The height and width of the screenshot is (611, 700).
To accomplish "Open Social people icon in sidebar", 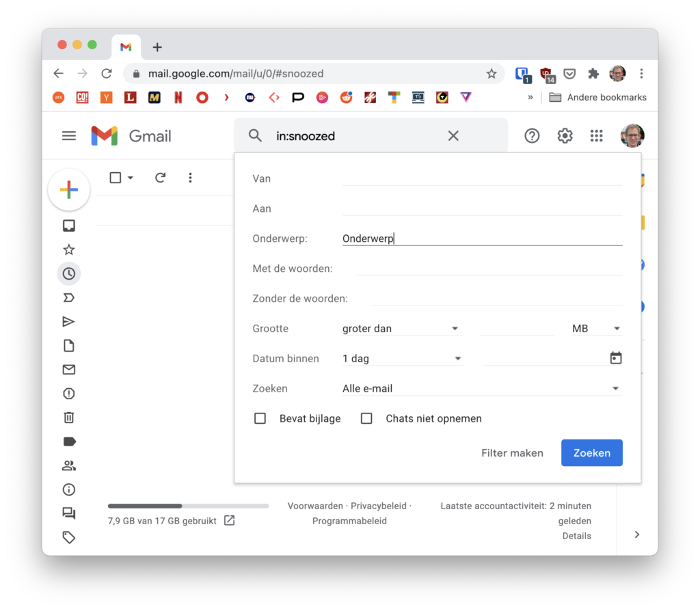I will click(69, 466).
